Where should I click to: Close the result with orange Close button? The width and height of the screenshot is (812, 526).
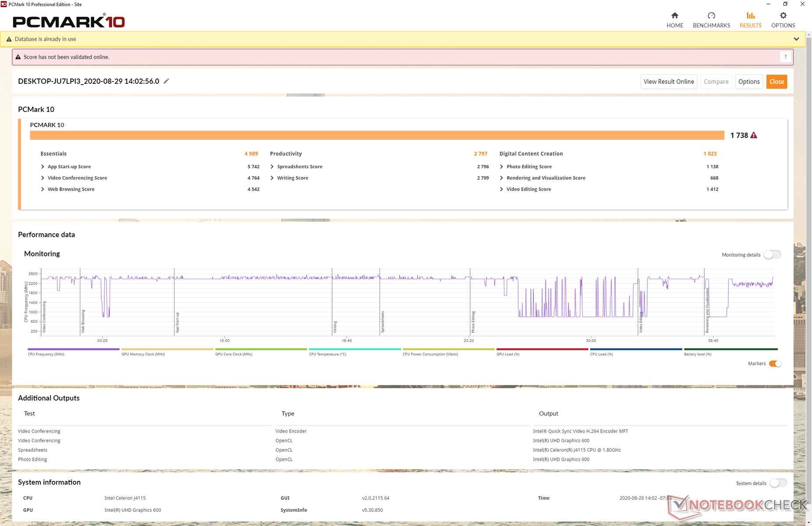click(x=776, y=82)
